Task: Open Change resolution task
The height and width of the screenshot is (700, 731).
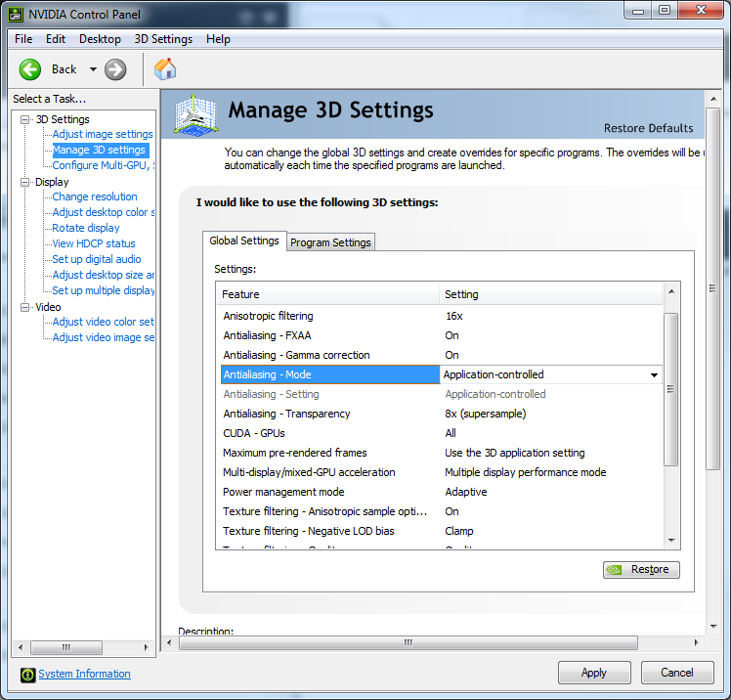Action: tap(95, 197)
